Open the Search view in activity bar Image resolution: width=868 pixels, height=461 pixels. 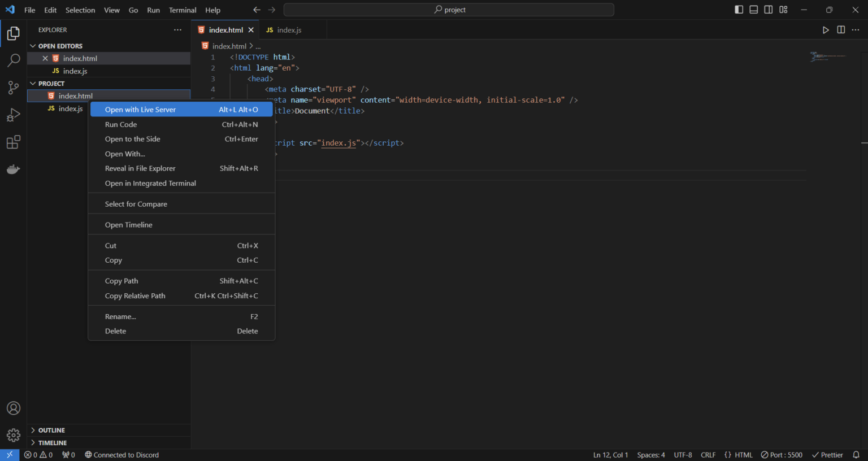point(14,60)
